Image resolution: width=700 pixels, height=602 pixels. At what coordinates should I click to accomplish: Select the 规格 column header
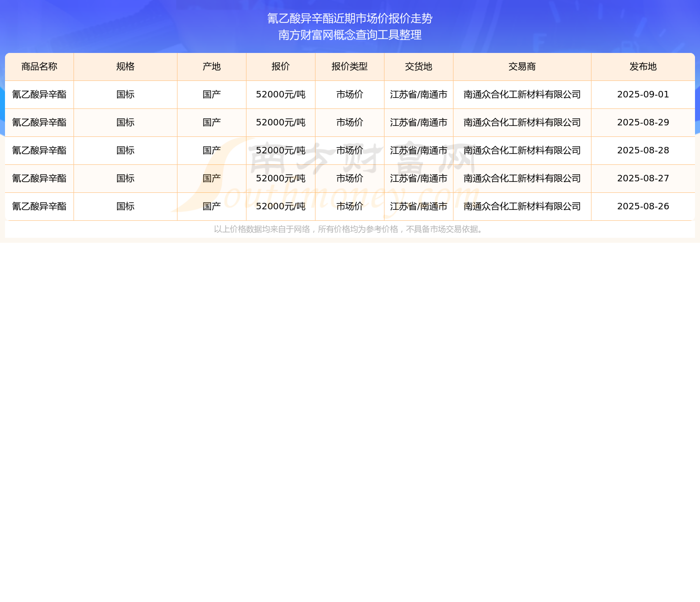125,67
